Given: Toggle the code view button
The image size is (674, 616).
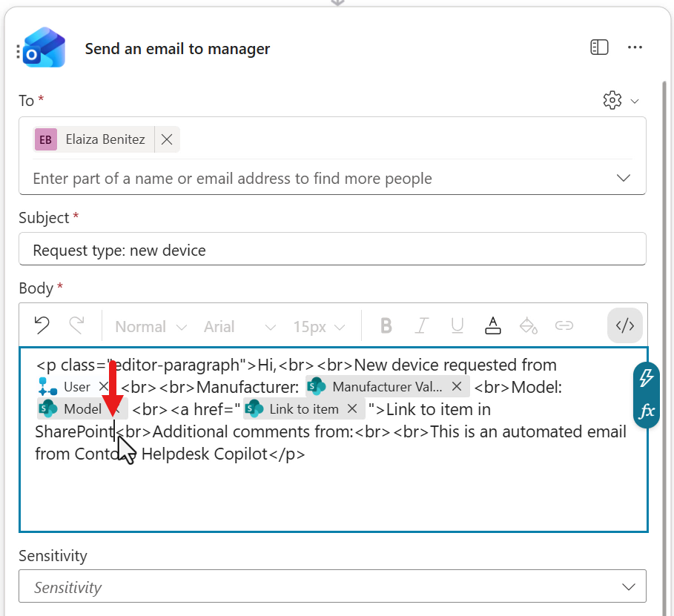Looking at the screenshot, I should 625,325.
